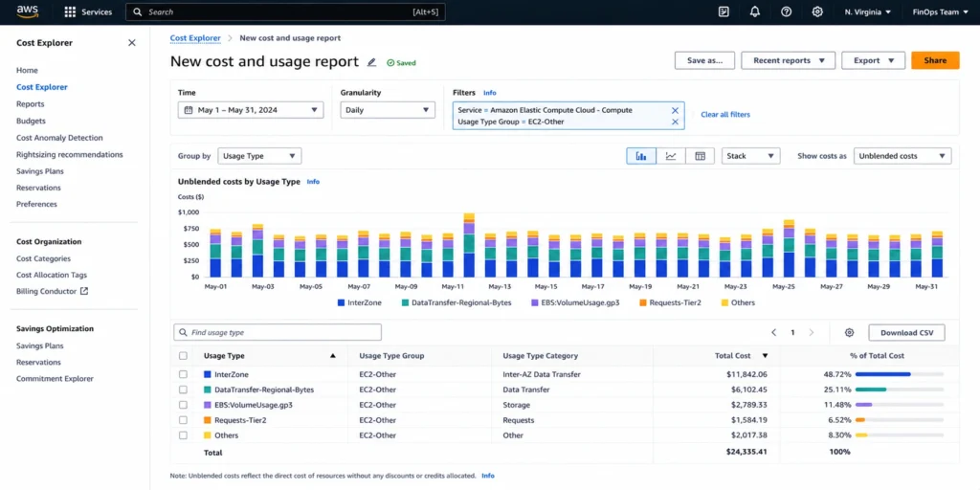Image resolution: width=980 pixels, height=490 pixels.
Task: Close the Cost Explorer side panel
Action: (132, 42)
